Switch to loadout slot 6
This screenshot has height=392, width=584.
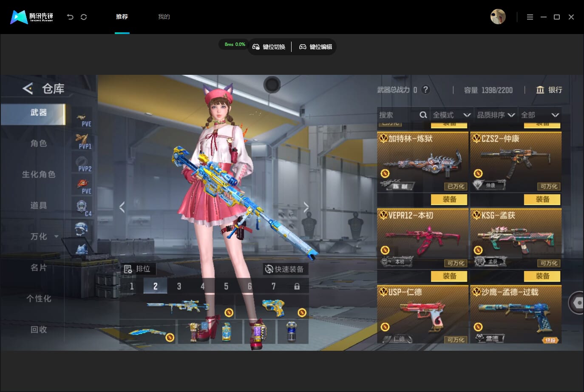[x=249, y=286]
